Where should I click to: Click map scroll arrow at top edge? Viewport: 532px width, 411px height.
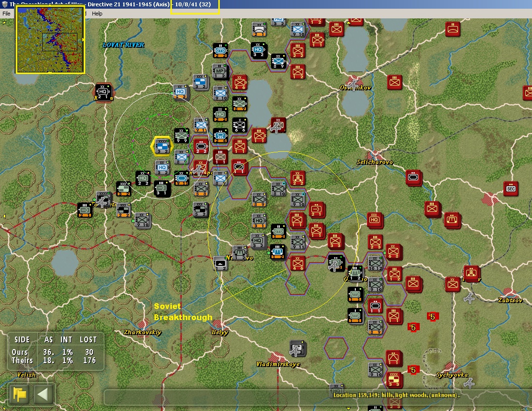tap(349, 22)
